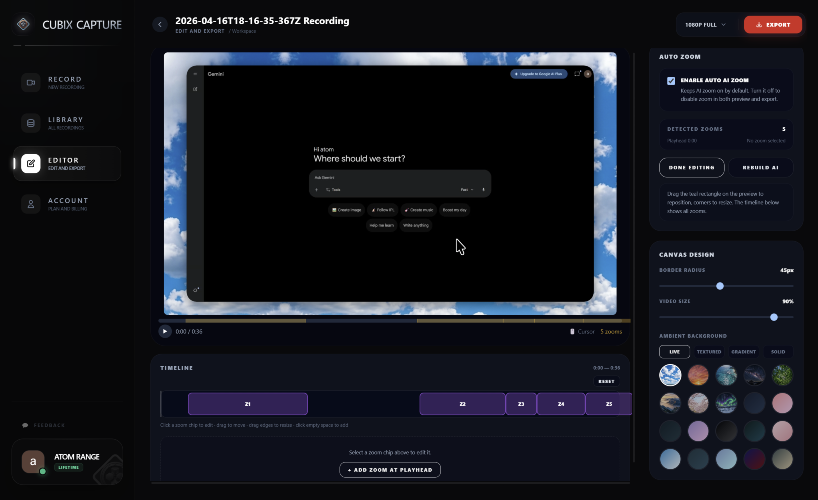Click the video preview canvas
The width and height of the screenshot is (818, 500).
pos(390,183)
